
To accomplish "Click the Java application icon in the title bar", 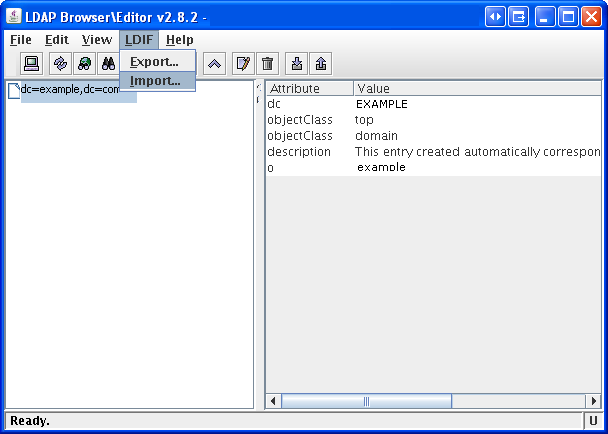I will [x=14, y=16].
